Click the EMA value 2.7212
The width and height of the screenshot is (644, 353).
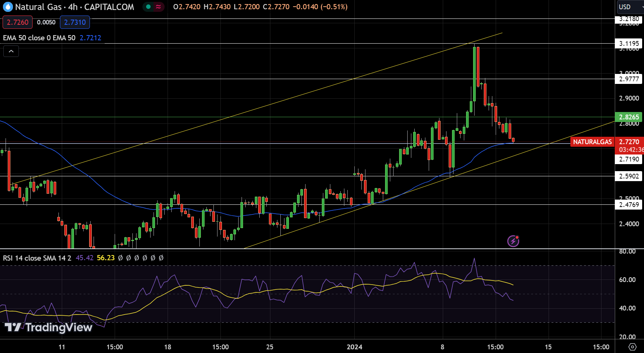[90, 38]
